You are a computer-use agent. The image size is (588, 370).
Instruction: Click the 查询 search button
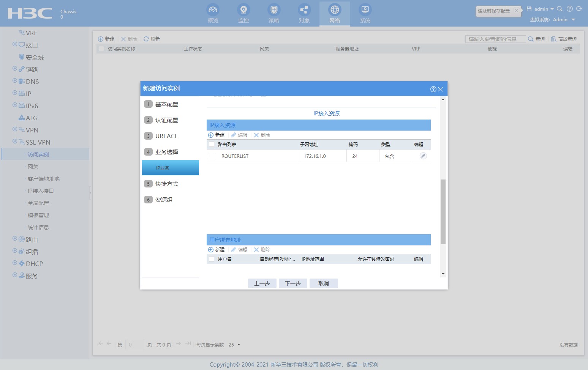pos(536,39)
